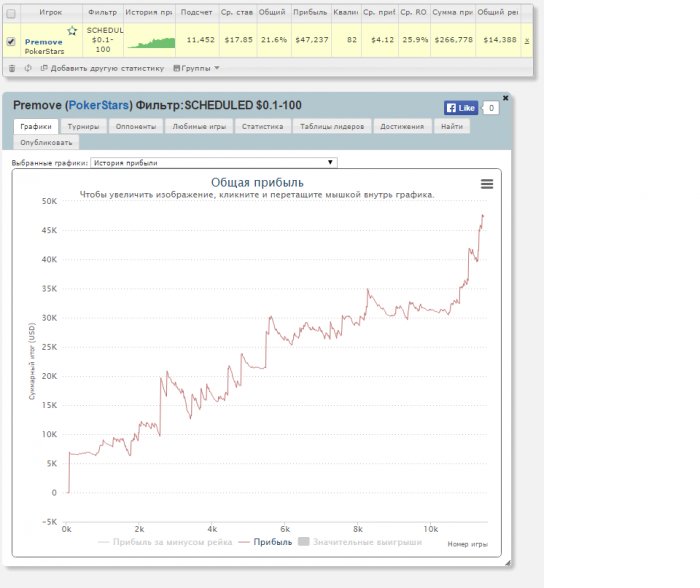Open the PokerStars link in panel title
Image resolution: width=700 pixels, height=588 pixels.
click(x=98, y=105)
